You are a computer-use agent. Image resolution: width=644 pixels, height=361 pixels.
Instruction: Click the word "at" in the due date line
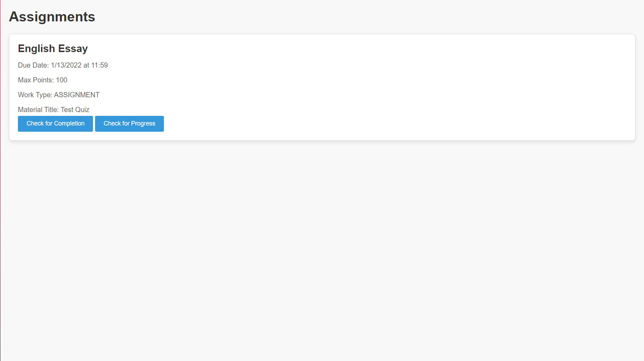click(x=86, y=65)
